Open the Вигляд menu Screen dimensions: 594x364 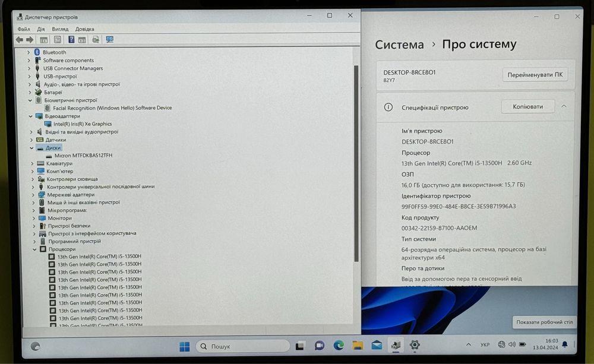coord(60,29)
